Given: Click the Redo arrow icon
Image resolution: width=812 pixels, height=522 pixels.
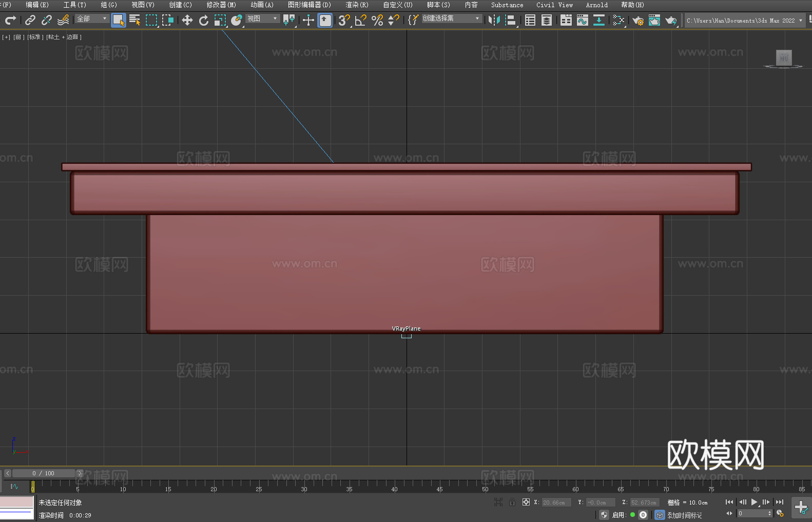Looking at the screenshot, I should [10, 20].
